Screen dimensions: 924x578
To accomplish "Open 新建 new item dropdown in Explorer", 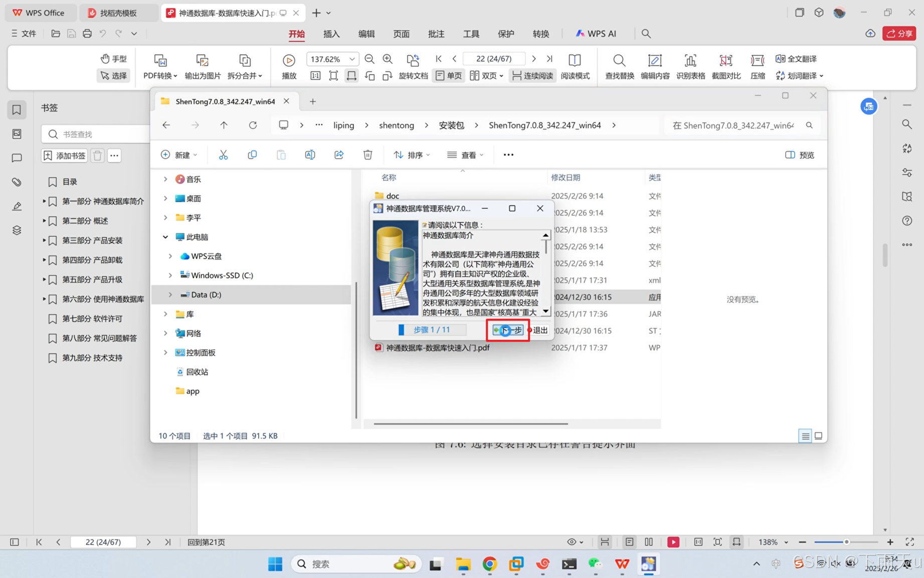I will (x=179, y=155).
